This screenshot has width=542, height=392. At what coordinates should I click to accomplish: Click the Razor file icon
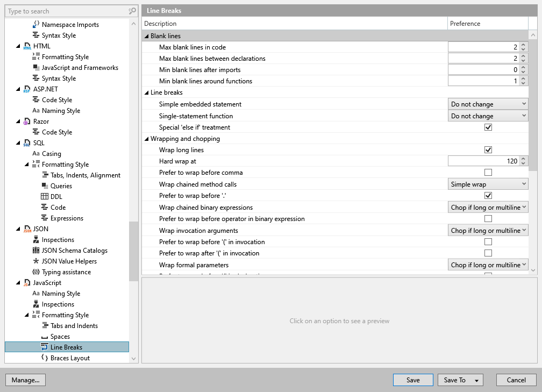[x=27, y=122]
